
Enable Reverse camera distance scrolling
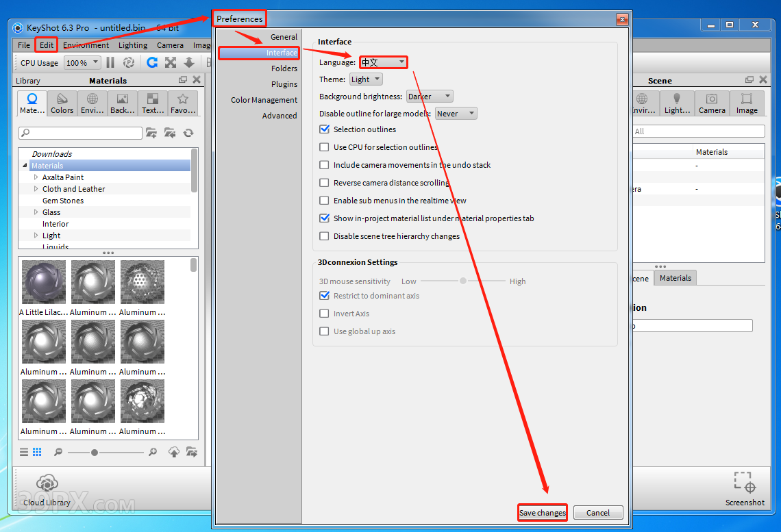[325, 183]
